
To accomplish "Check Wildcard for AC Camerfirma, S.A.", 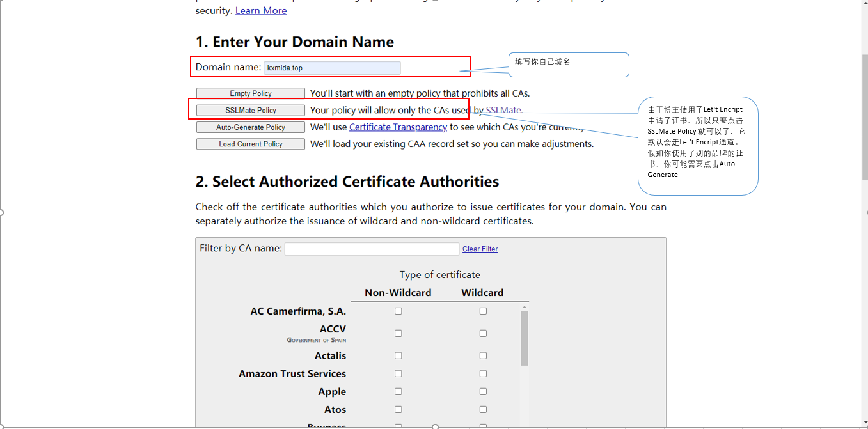I will coord(483,311).
